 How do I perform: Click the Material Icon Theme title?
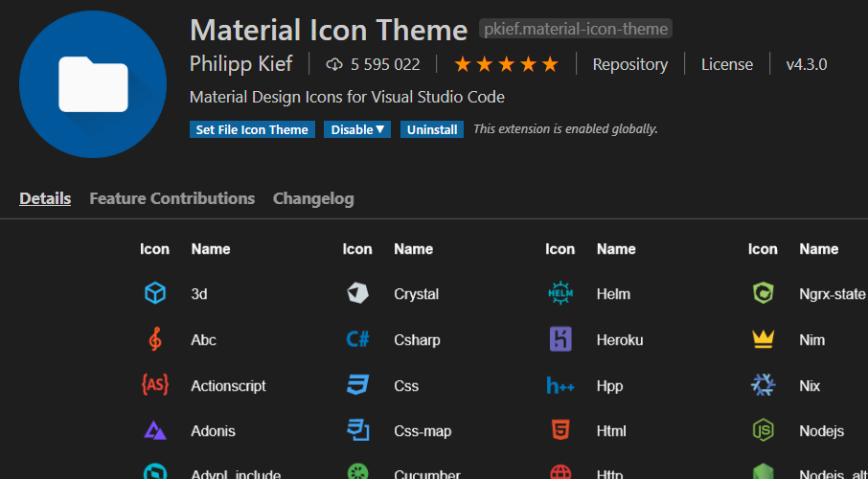click(x=329, y=30)
